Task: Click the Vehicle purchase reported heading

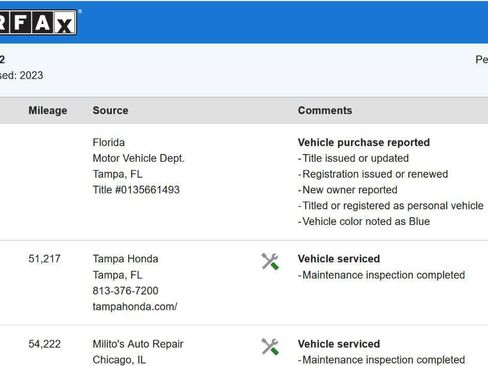Action: click(x=364, y=142)
